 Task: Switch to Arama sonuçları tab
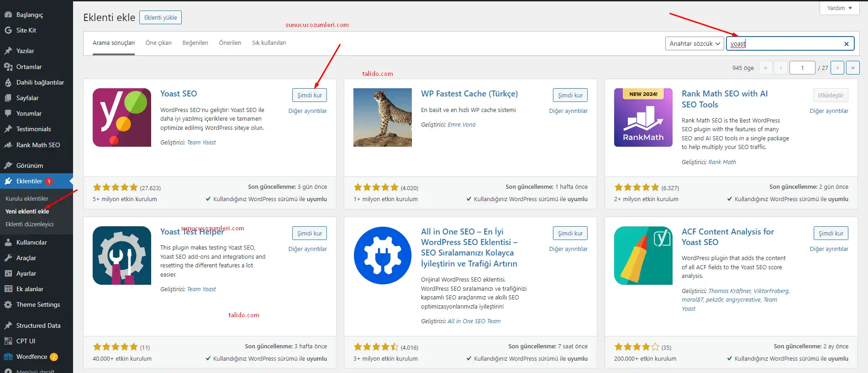click(114, 43)
